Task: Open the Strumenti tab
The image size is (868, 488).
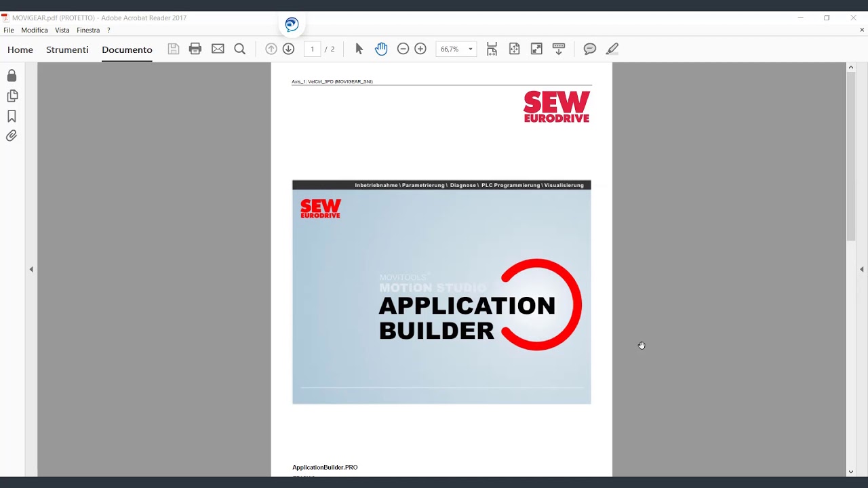Action: tap(67, 49)
